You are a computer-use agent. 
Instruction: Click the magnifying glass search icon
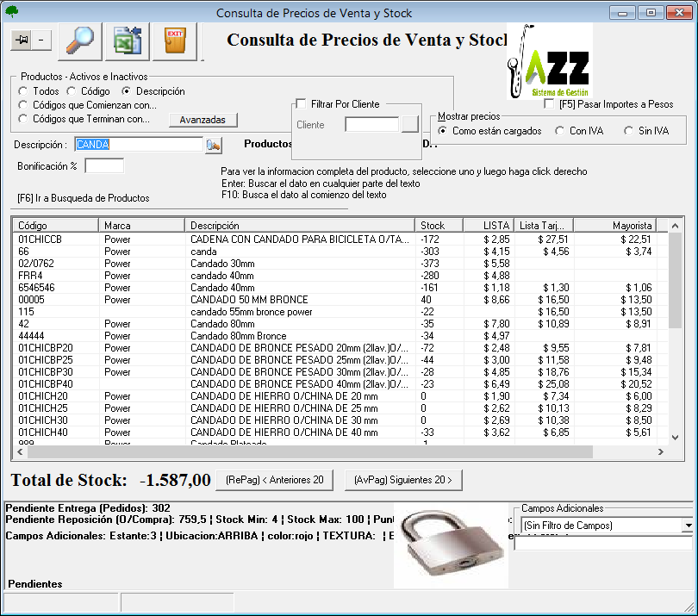tap(80, 40)
